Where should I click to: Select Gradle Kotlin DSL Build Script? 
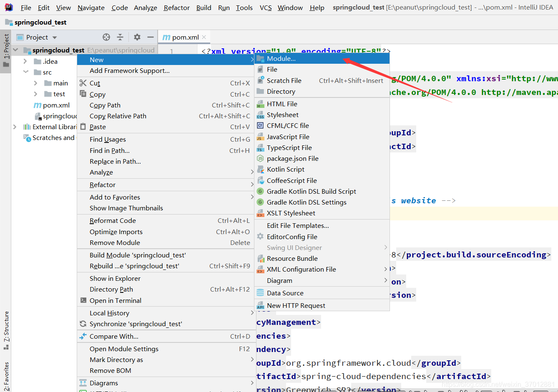click(322, 191)
